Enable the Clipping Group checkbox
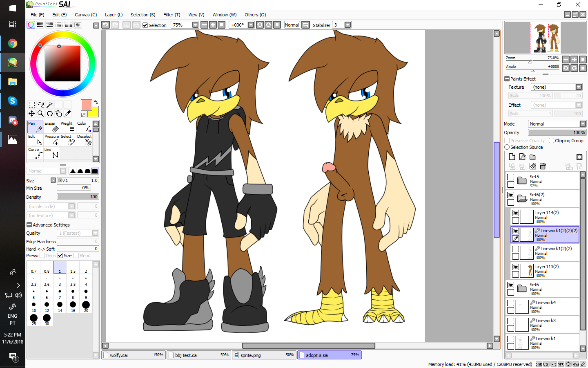Screen dimensions: 588x368 [x=552, y=141]
